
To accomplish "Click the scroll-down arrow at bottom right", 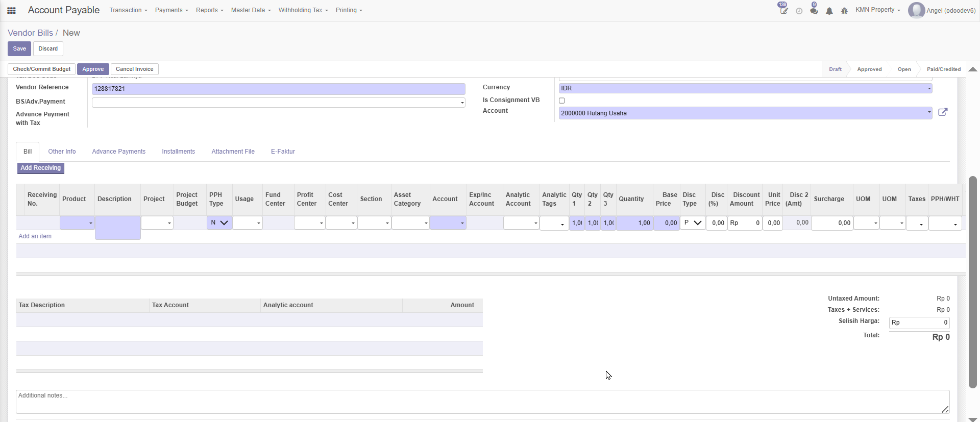I will click(973, 419).
